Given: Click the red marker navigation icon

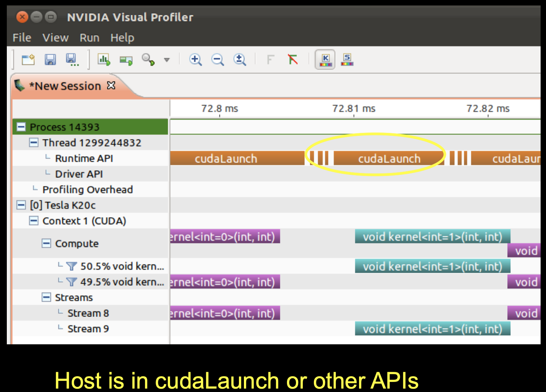Looking at the screenshot, I should (x=292, y=59).
